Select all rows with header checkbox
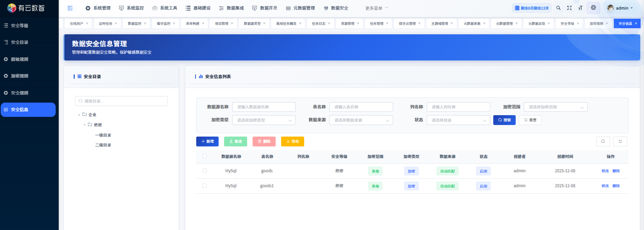This screenshot has width=644, height=230. [205, 156]
